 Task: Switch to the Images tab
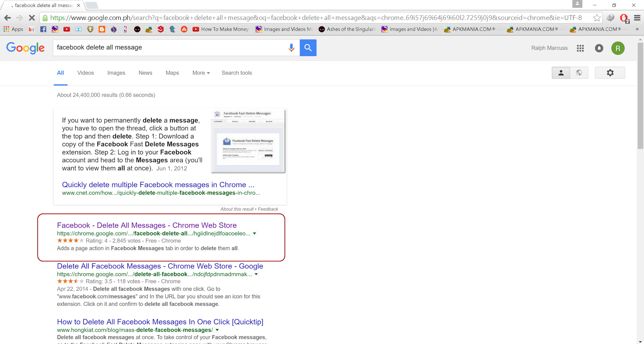116,73
